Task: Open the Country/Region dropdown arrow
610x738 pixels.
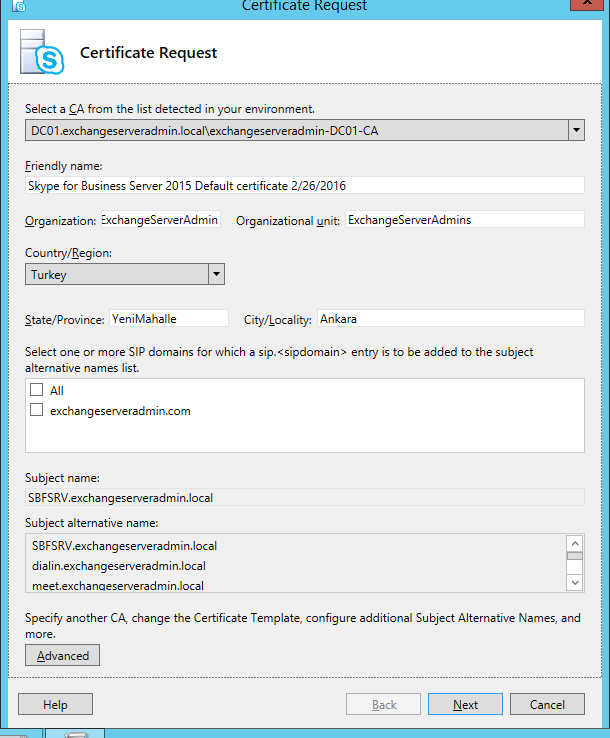Action: coord(216,274)
